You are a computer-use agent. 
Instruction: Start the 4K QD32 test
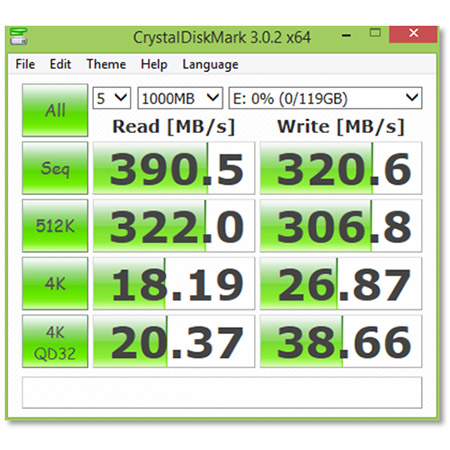pyautogui.click(x=55, y=341)
